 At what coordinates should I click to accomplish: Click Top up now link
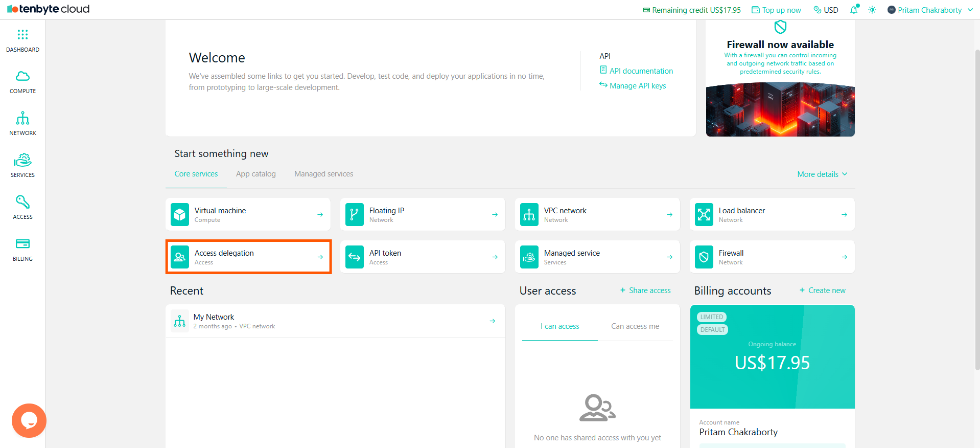pos(776,10)
